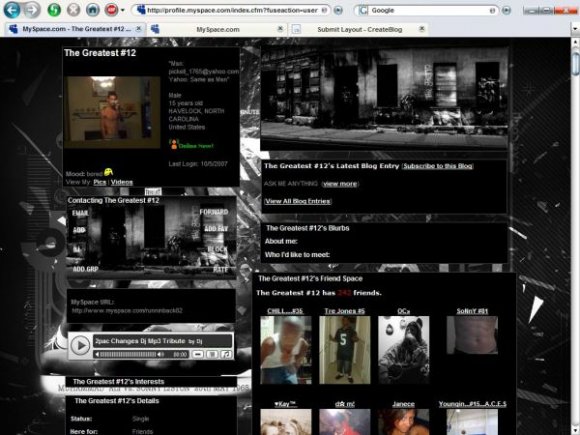Click CHILL...#35 friend photo
This screenshot has height=435, width=580.
point(286,350)
